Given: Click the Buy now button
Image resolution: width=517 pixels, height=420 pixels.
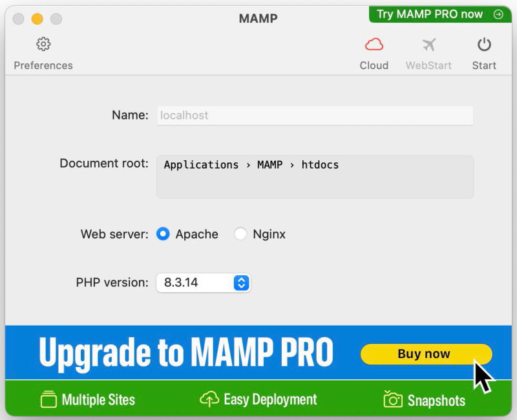Looking at the screenshot, I should (427, 354).
